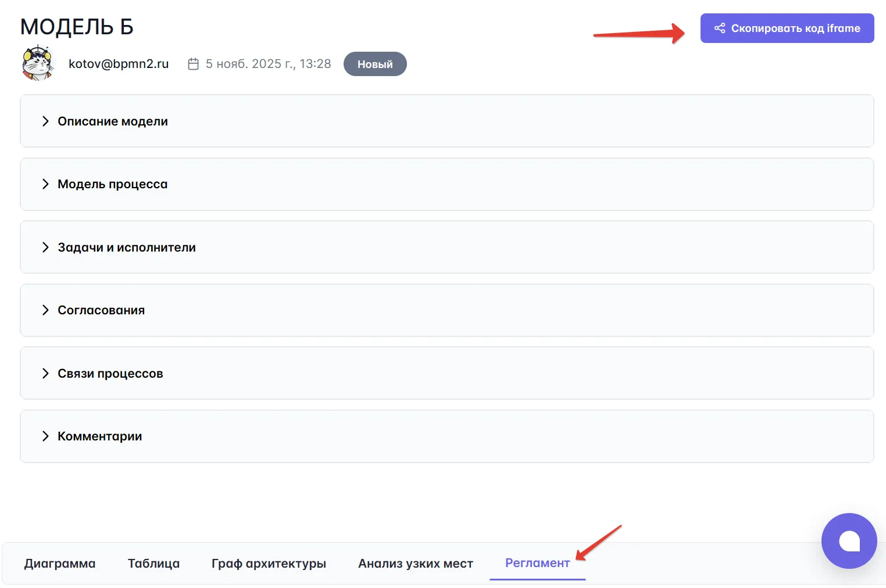Click the cat avatar image
Image resolution: width=886 pixels, height=588 pixels.
click(38, 63)
